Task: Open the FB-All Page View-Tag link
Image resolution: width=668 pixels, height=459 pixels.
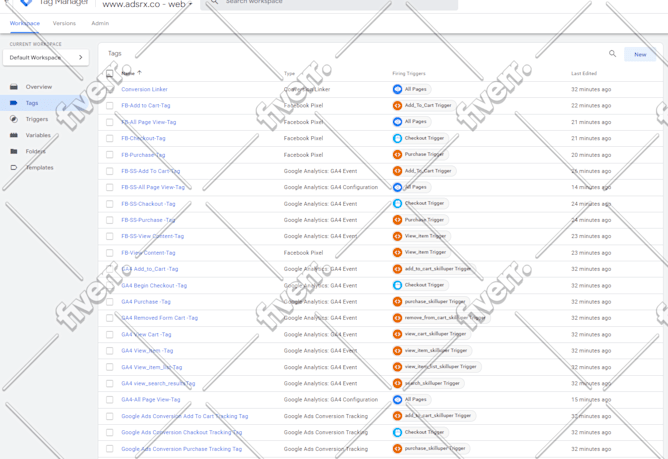Action: (149, 122)
